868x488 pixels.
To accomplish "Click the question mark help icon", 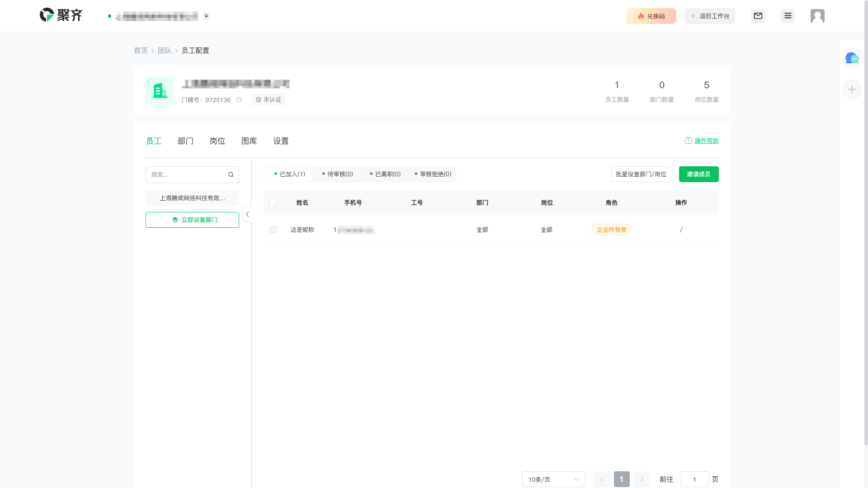I will tap(688, 141).
